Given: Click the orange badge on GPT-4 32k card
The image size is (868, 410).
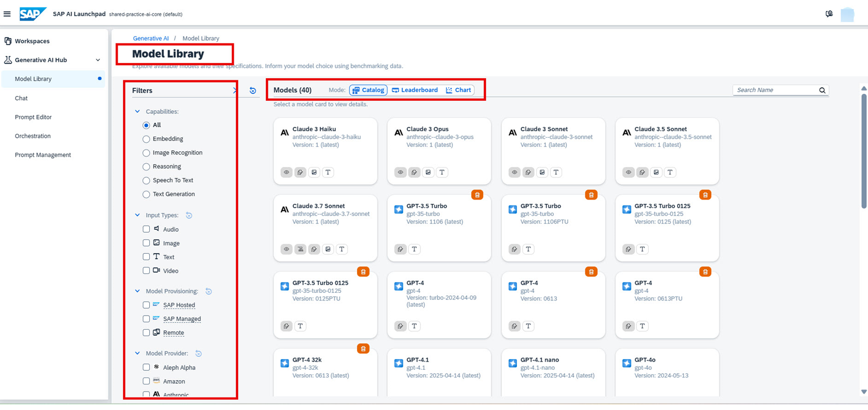Looking at the screenshot, I should coord(363,349).
